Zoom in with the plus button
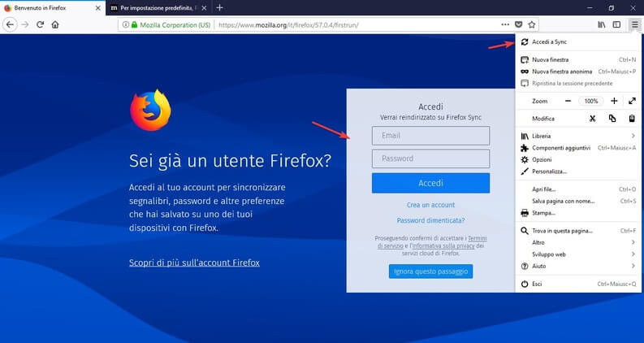 614,101
